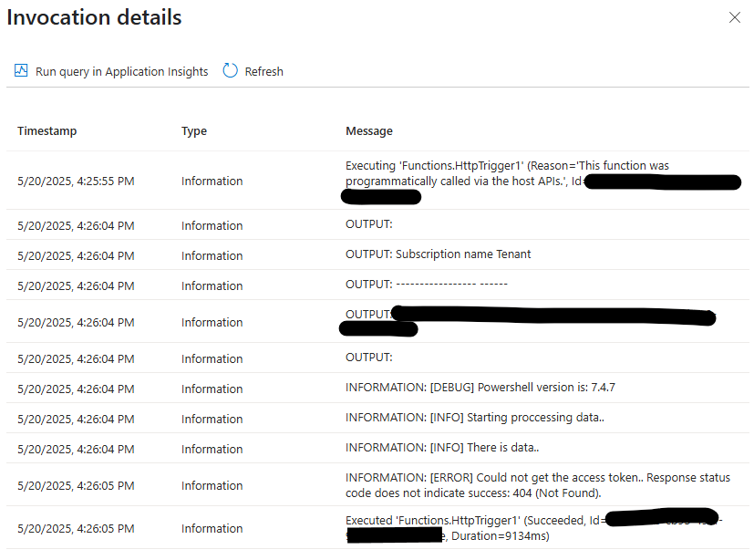Click the first 'Information' type cell
The image size is (754, 560).
tap(212, 181)
